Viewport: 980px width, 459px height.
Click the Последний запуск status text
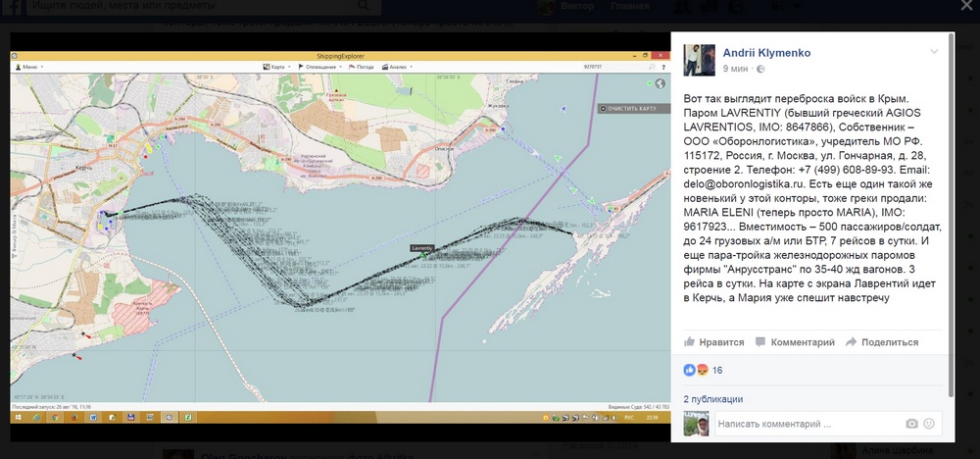pyautogui.click(x=53, y=406)
